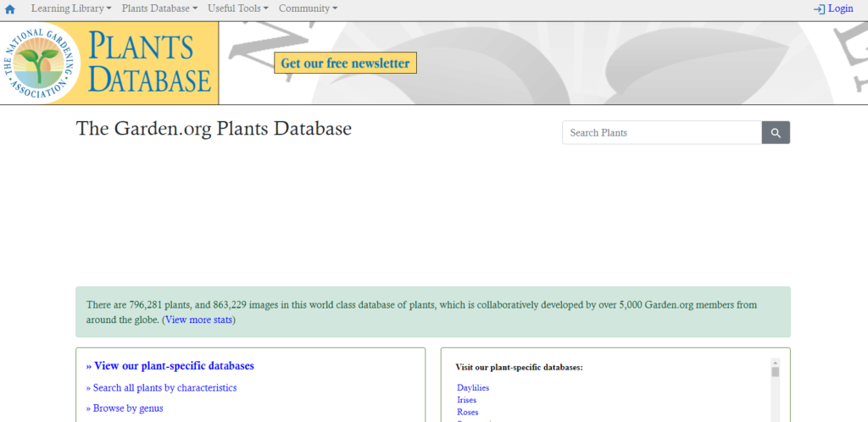Viewport: 868px width, 422px height.
Task: Open the Daylilies database link
Action: [473, 388]
